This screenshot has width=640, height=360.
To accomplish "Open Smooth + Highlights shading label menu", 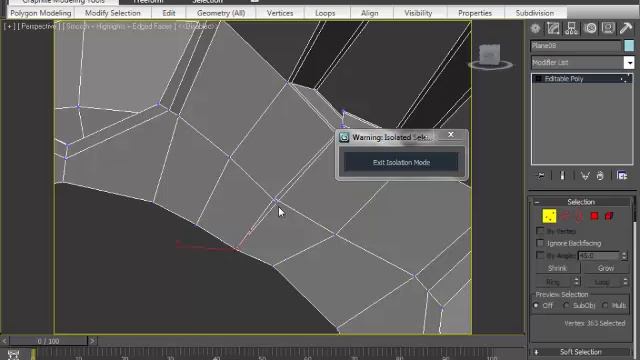I will coord(119,27).
